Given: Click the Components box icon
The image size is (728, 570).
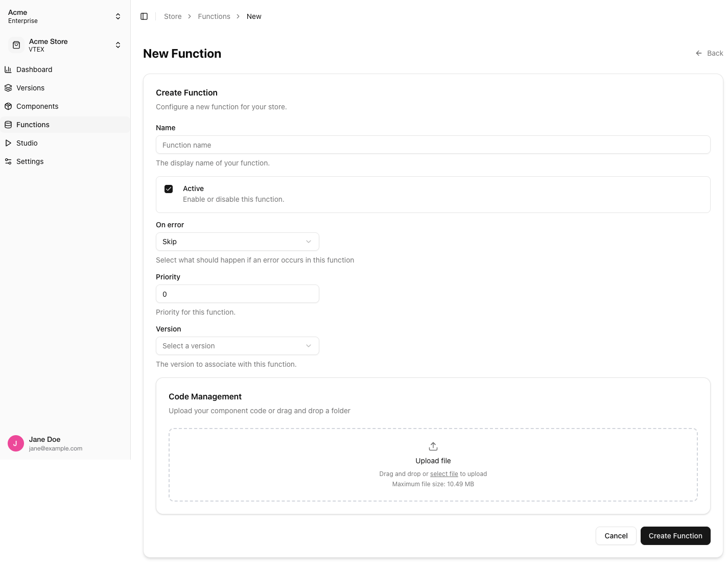Looking at the screenshot, I should coord(8,106).
